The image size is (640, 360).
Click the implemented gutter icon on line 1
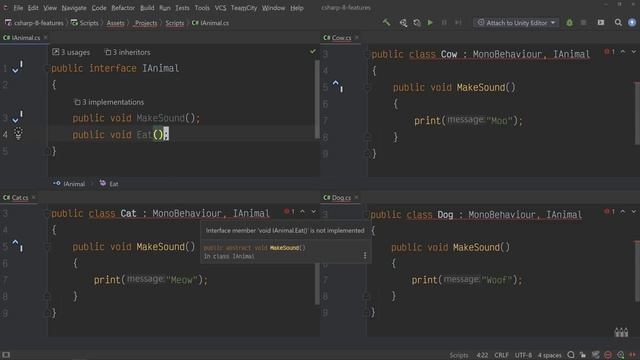[17, 67]
